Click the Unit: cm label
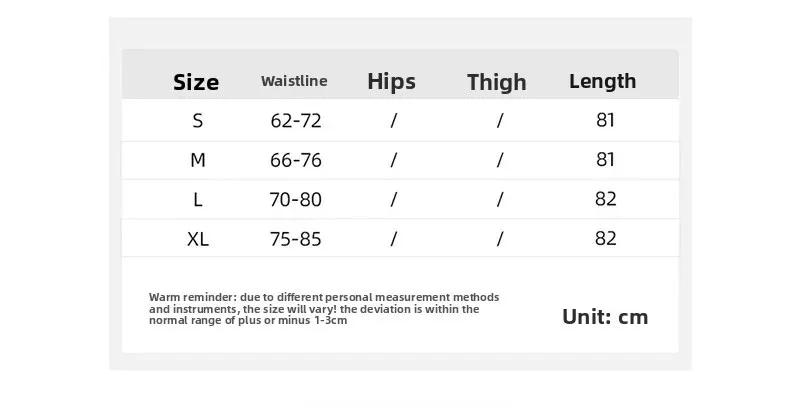The height and width of the screenshot is (408, 800). 605,317
